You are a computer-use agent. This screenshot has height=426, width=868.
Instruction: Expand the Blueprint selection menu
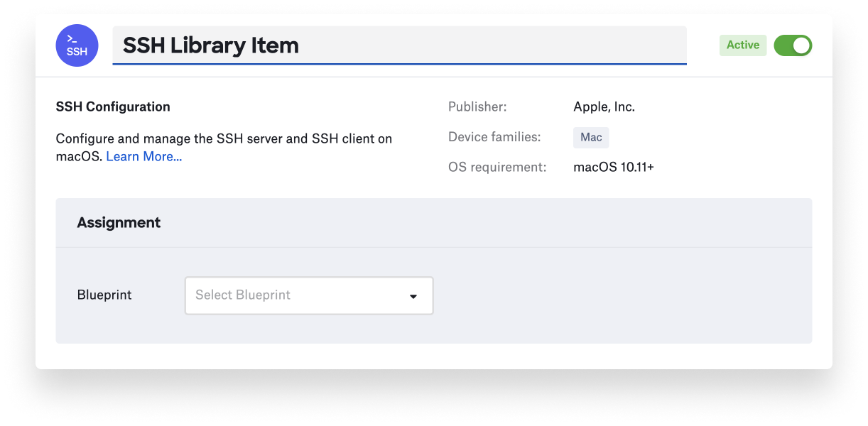click(x=309, y=295)
